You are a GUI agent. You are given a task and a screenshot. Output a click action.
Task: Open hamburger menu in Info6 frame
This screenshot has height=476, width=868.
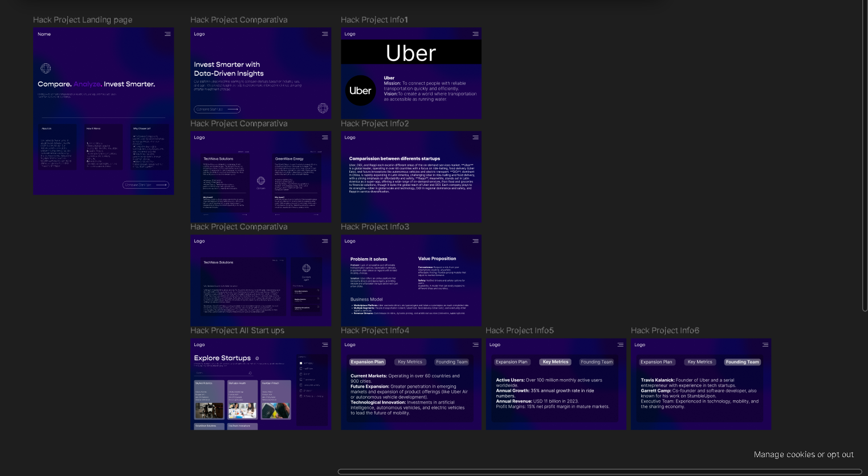765,345
